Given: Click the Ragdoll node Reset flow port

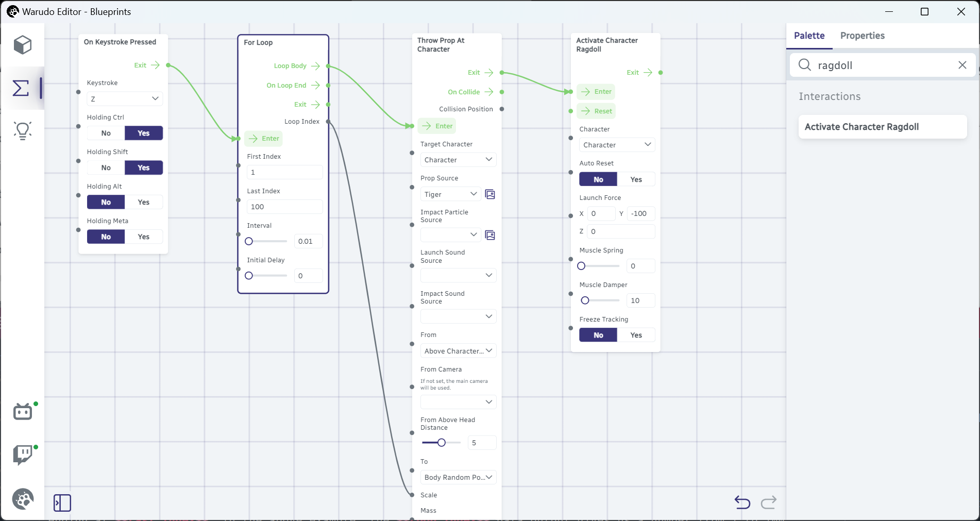Looking at the screenshot, I should click(596, 111).
